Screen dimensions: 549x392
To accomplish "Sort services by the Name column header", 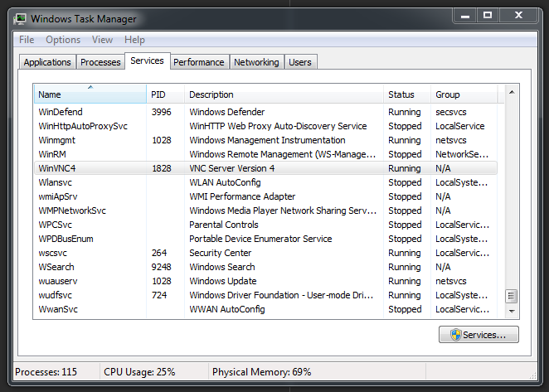I will tap(90, 94).
